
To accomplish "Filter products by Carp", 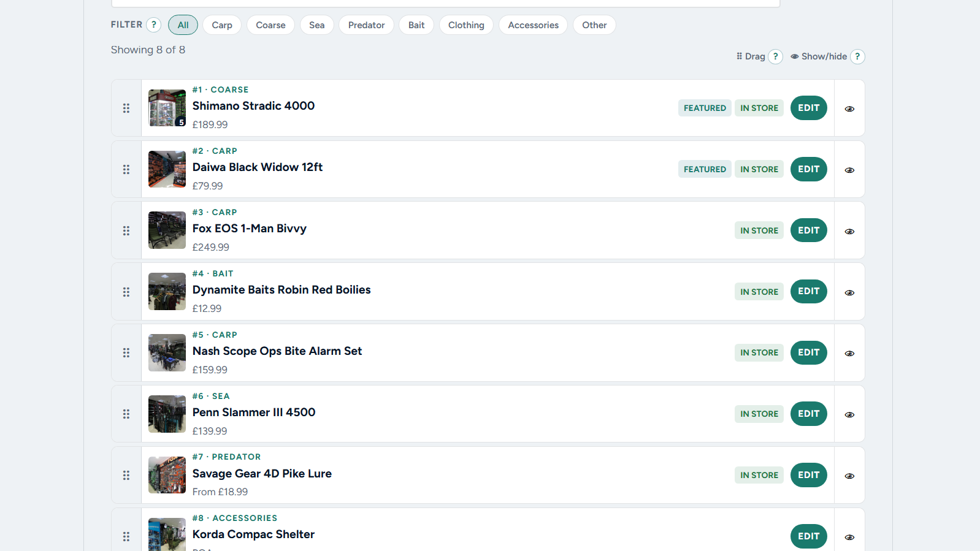I will pyautogui.click(x=222, y=25).
